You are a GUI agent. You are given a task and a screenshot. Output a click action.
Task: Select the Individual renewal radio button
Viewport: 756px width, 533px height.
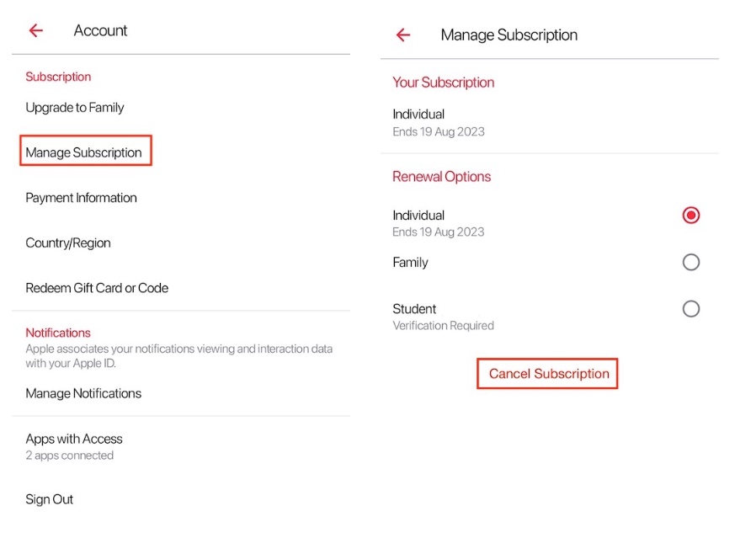690,216
